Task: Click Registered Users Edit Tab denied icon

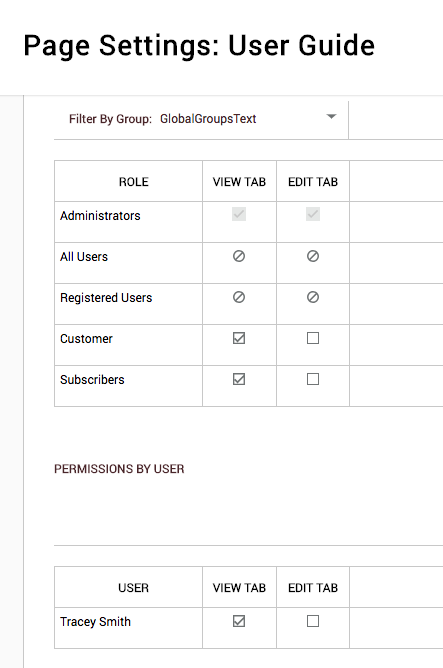Action: point(313,297)
